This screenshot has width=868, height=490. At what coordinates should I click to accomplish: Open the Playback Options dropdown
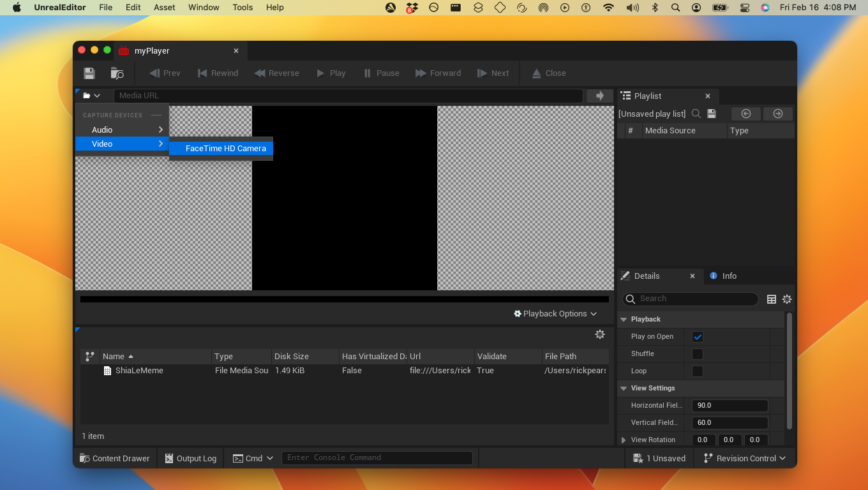point(555,314)
